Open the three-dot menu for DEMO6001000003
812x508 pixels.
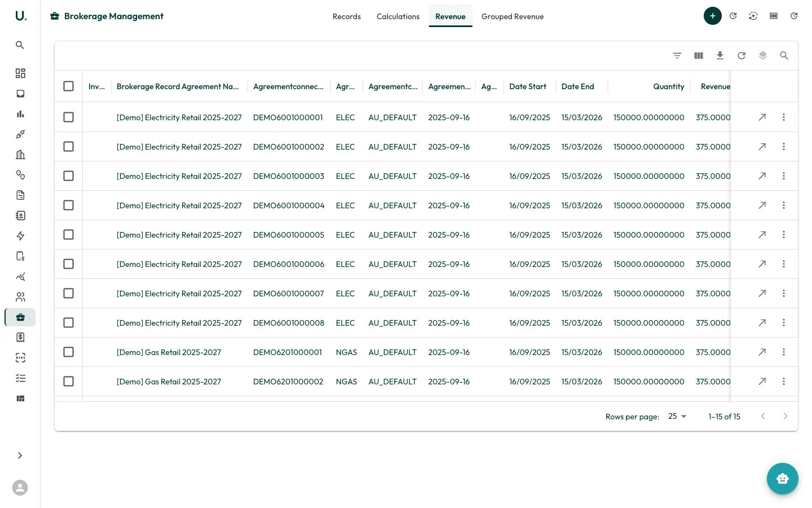coord(784,176)
